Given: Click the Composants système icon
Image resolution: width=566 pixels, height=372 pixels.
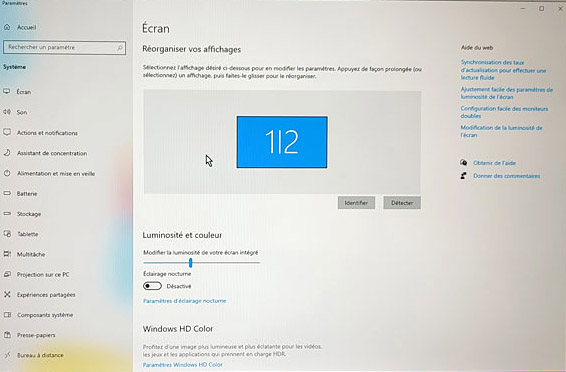Looking at the screenshot, I should coord(7,315).
